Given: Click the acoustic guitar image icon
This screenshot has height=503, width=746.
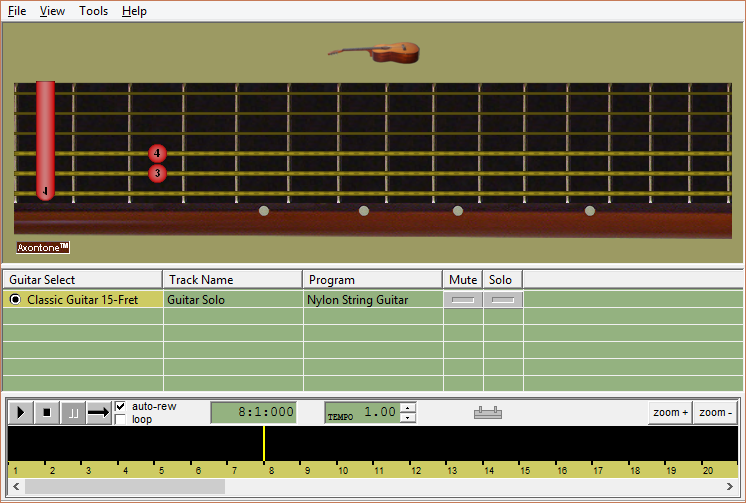Looking at the screenshot, I should click(374, 52).
